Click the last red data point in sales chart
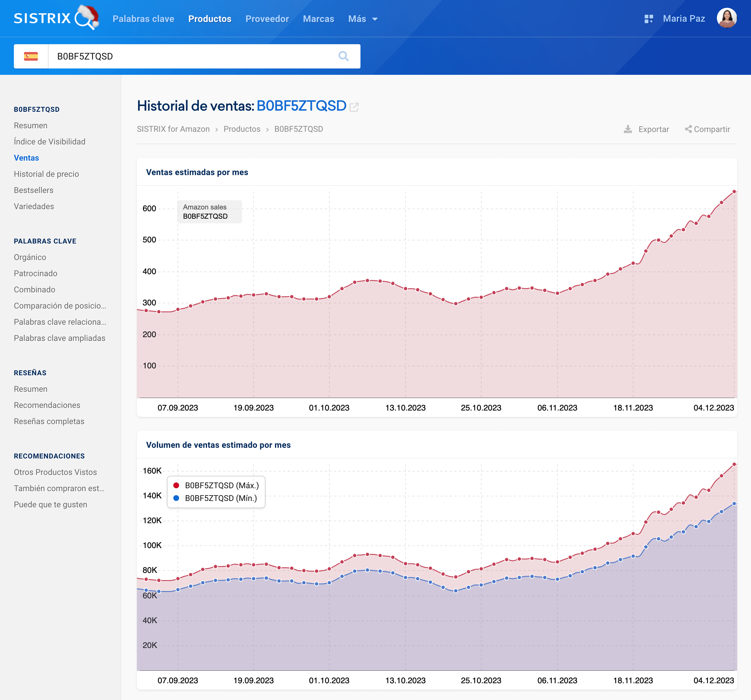Viewport: 751px width, 700px height. (734, 192)
